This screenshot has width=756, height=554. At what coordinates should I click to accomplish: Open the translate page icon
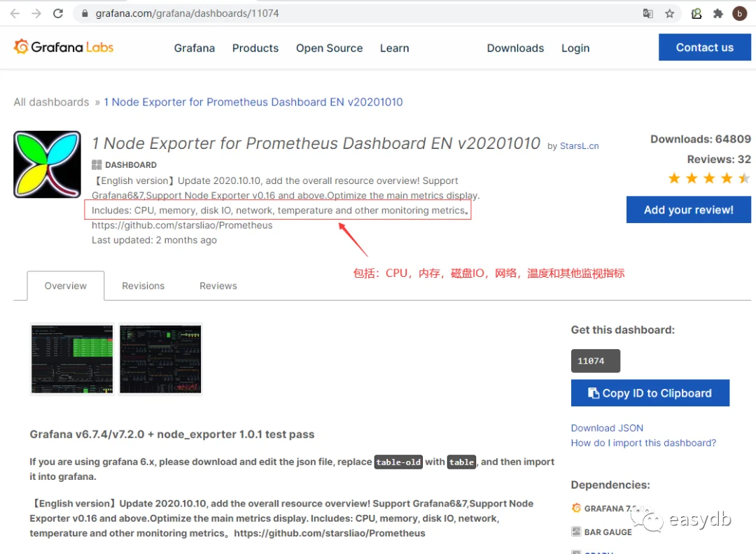pyautogui.click(x=648, y=13)
